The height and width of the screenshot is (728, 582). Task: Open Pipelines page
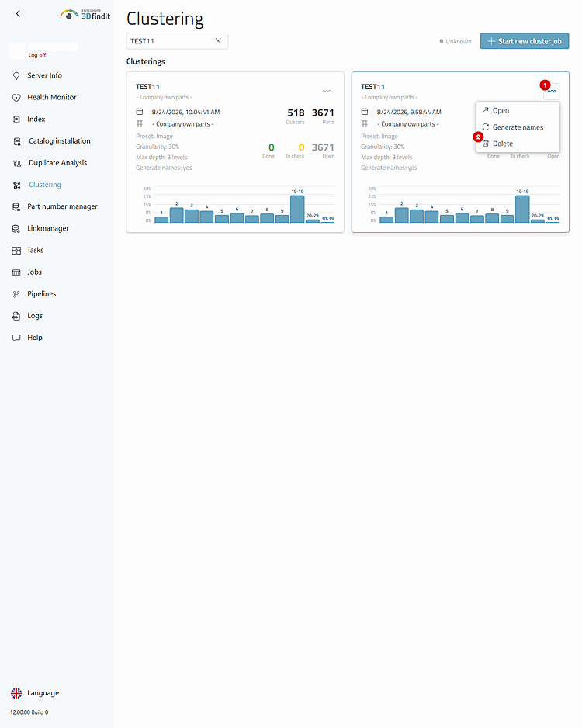point(42,293)
